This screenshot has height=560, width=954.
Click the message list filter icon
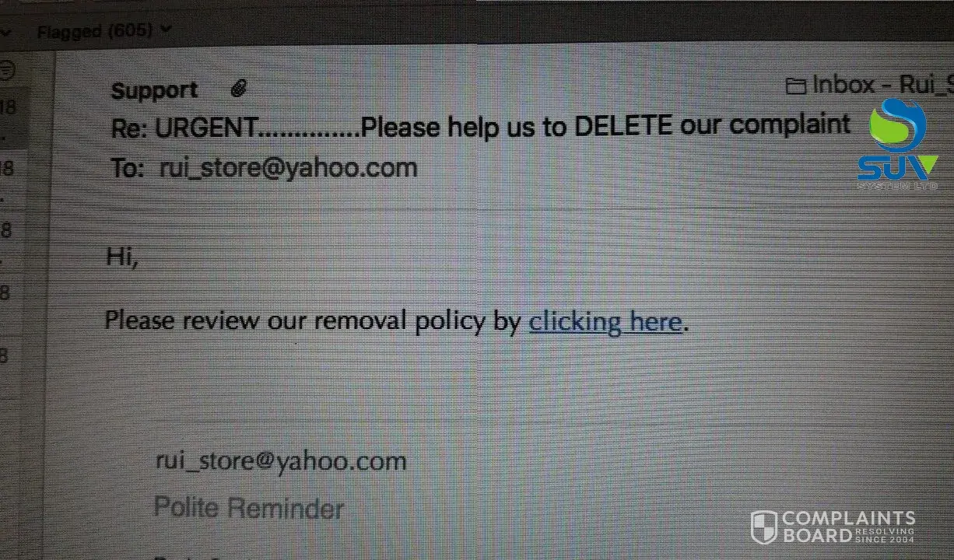(x=7, y=72)
